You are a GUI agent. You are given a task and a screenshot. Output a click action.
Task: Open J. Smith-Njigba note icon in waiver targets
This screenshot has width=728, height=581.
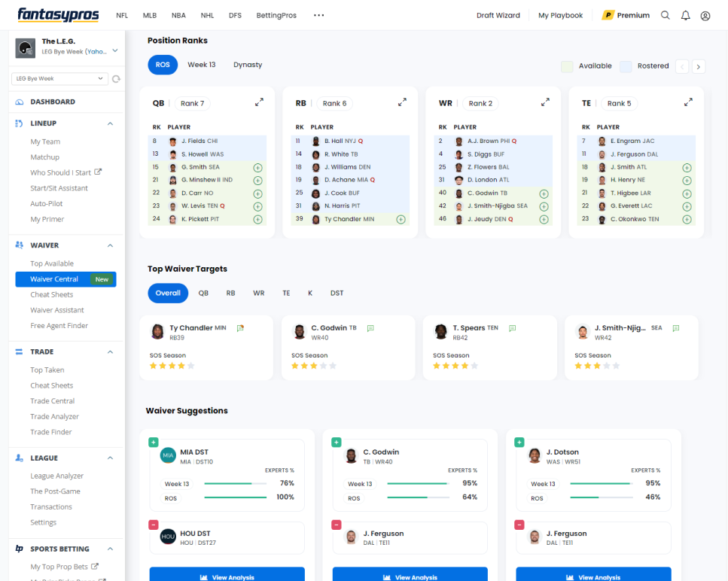[675, 328]
